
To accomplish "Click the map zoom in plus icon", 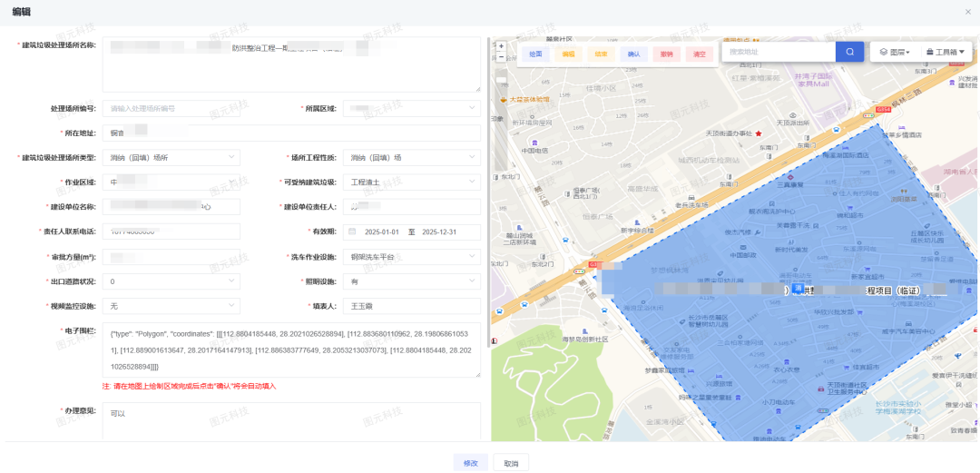I will 501,45.
